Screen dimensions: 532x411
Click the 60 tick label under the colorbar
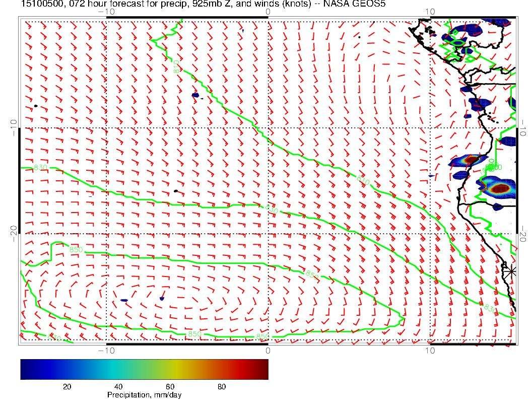(x=170, y=387)
